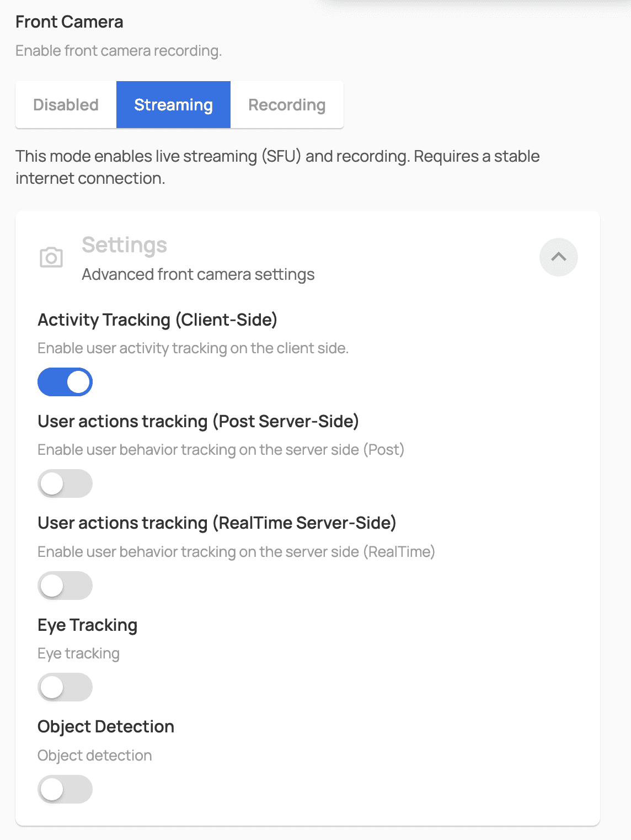
Task: Switch to the Recording camera mode
Action: [287, 105]
